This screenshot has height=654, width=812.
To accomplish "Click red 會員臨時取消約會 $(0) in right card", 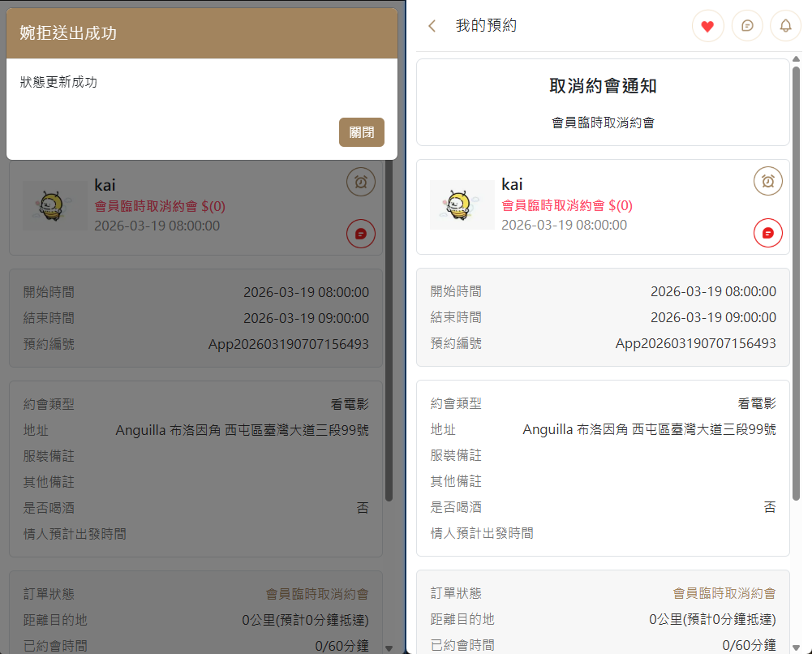I will click(567, 205).
